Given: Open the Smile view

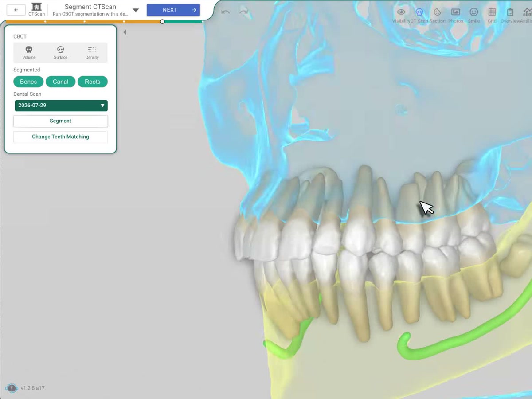Looking at the screenshot, I should point(474,15).
